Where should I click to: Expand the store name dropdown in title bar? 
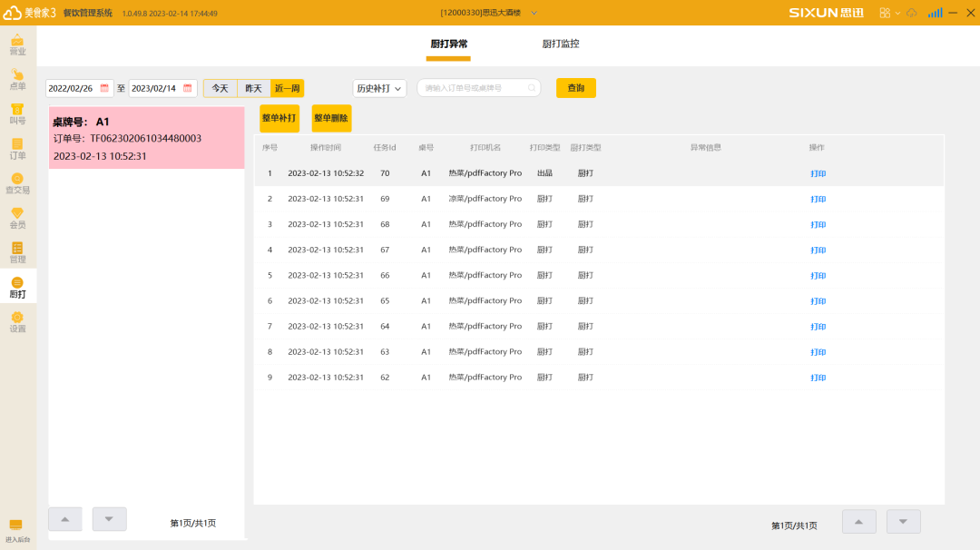coord(534,13)
